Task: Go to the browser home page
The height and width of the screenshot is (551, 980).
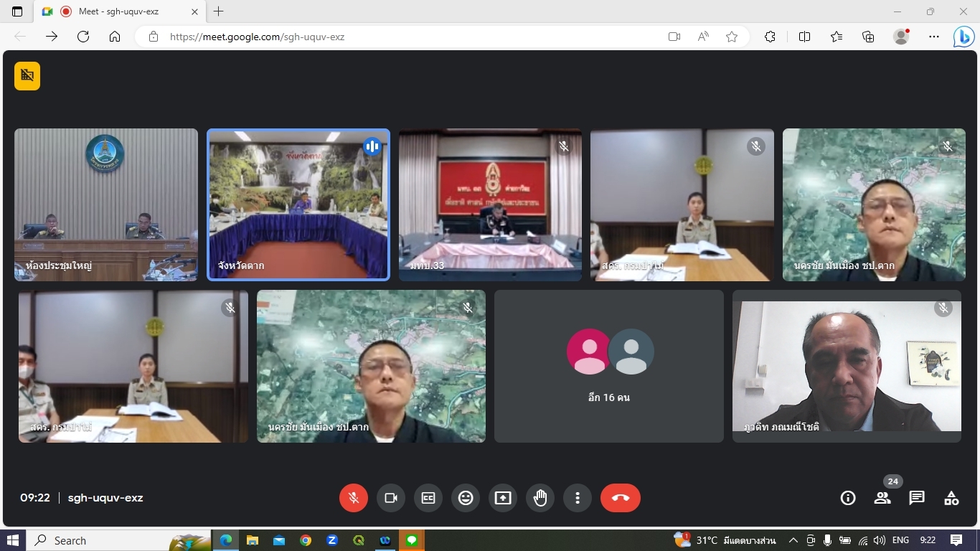Action: pos(115,37)
